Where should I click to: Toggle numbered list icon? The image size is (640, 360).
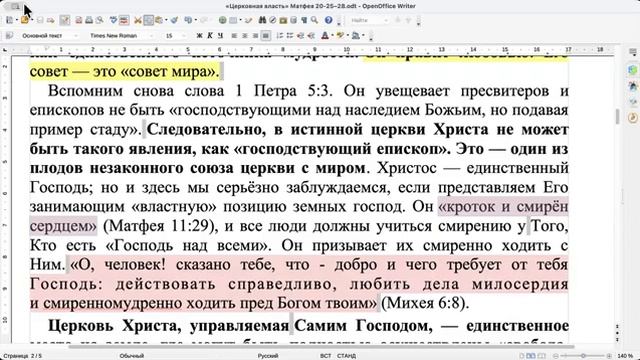280,36
